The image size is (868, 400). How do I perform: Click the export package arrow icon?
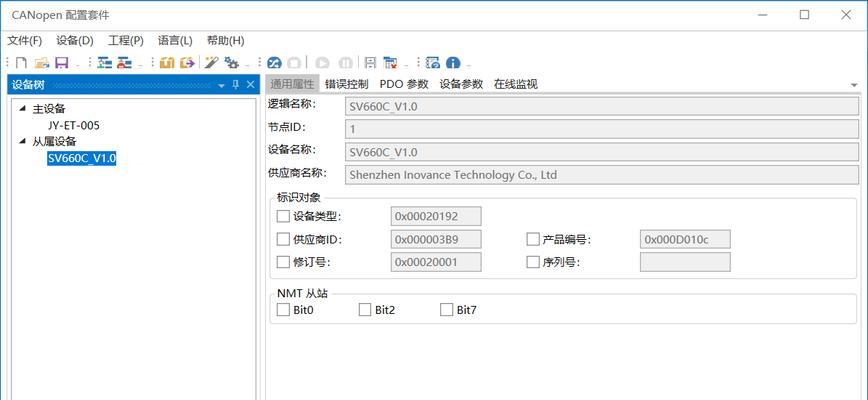point(187,63)
